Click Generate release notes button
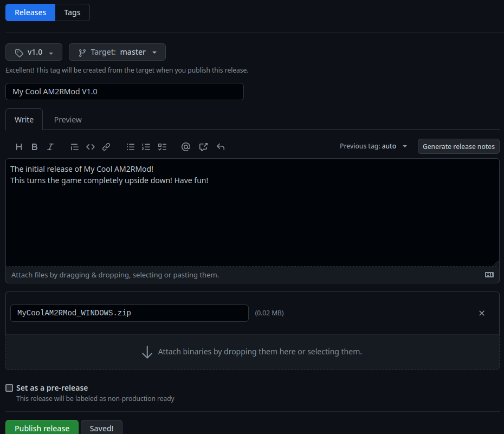 (458, 146)
